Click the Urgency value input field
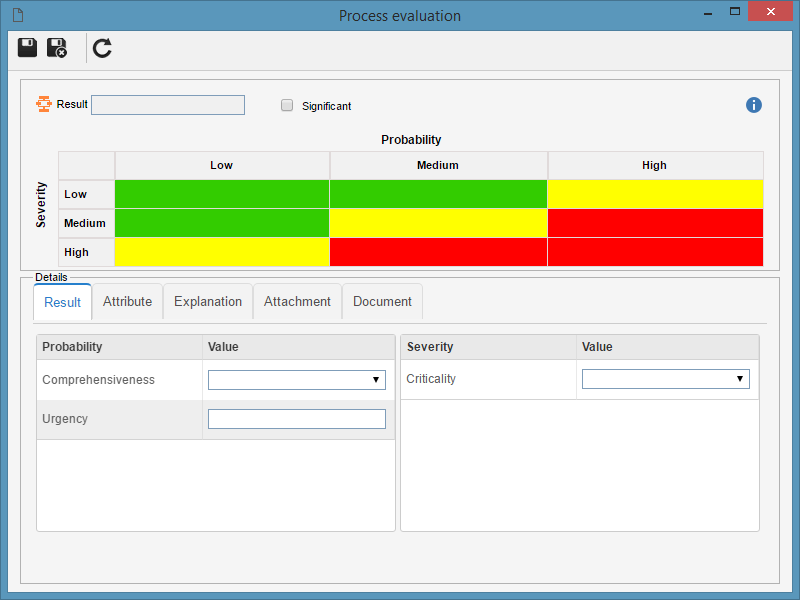The image size is (800, 600). (x=297, y=419)
